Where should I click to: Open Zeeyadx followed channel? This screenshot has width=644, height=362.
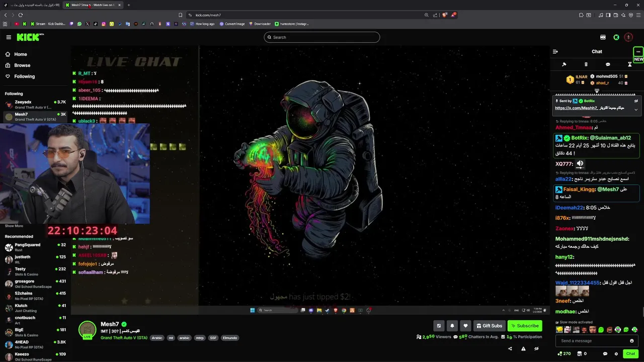pos(35,105)
